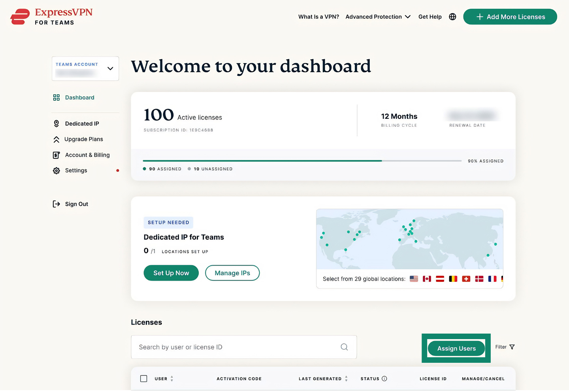The height and width of the screenshot is (392, 569).
Task: Click the Sign Out arrow icon
Action: [x=57, y=204]
